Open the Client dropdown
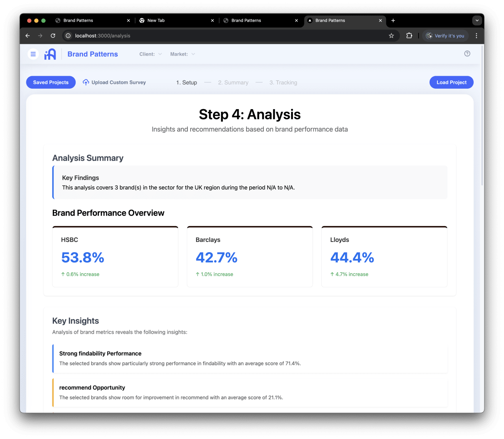The image size is (504, 439). click(x=150, y=54)
